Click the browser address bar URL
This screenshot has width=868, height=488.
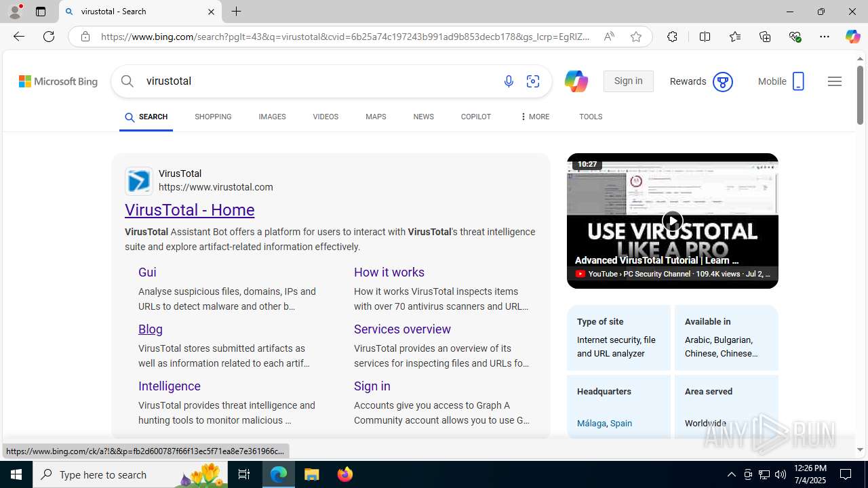[346, 37]
